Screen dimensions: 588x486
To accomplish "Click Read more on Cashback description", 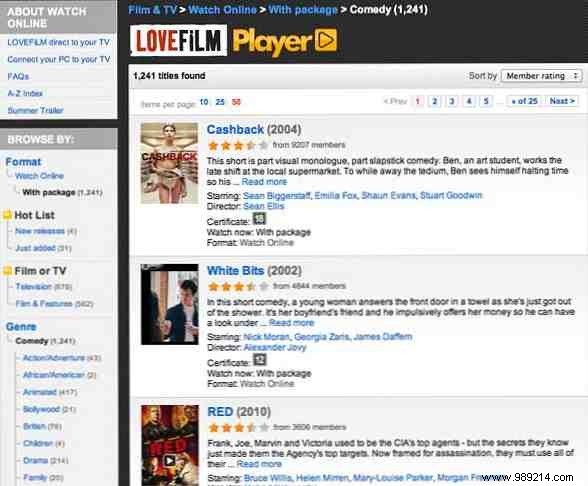I will 264,182.
